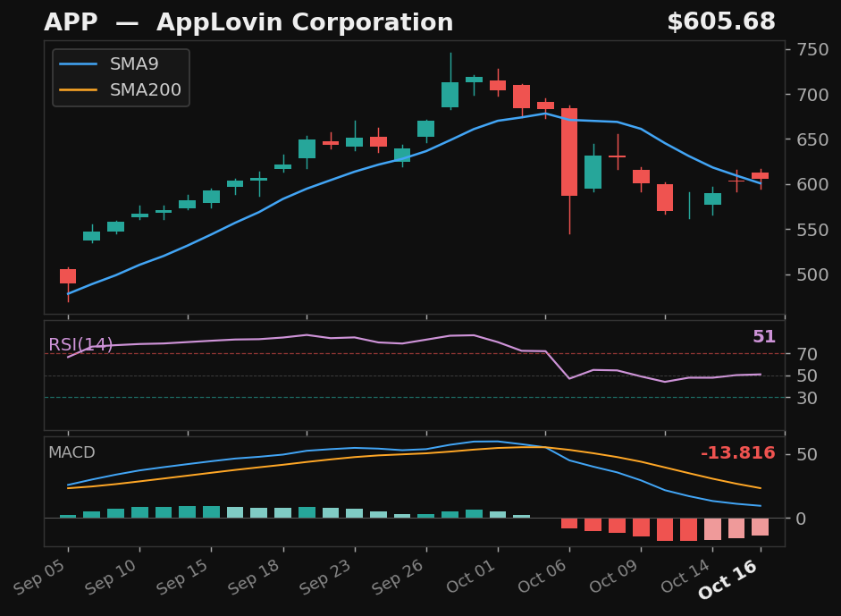Click the MACD 0 axis label
Screen dimensions: 841x616
[x=802, y=519]
